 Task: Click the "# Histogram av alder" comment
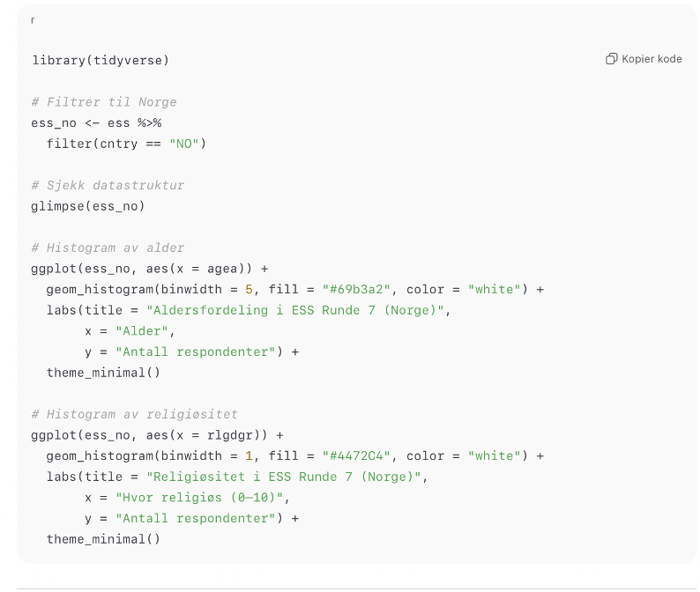pos(108,248)
